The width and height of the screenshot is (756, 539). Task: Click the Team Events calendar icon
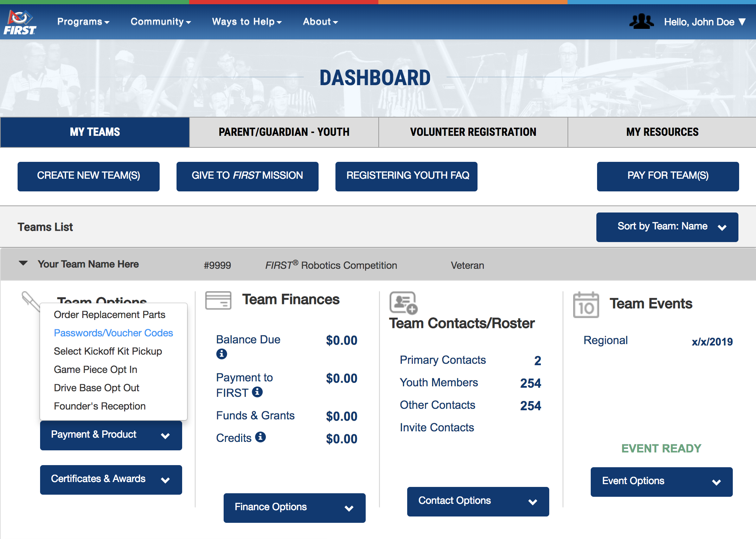586,305
